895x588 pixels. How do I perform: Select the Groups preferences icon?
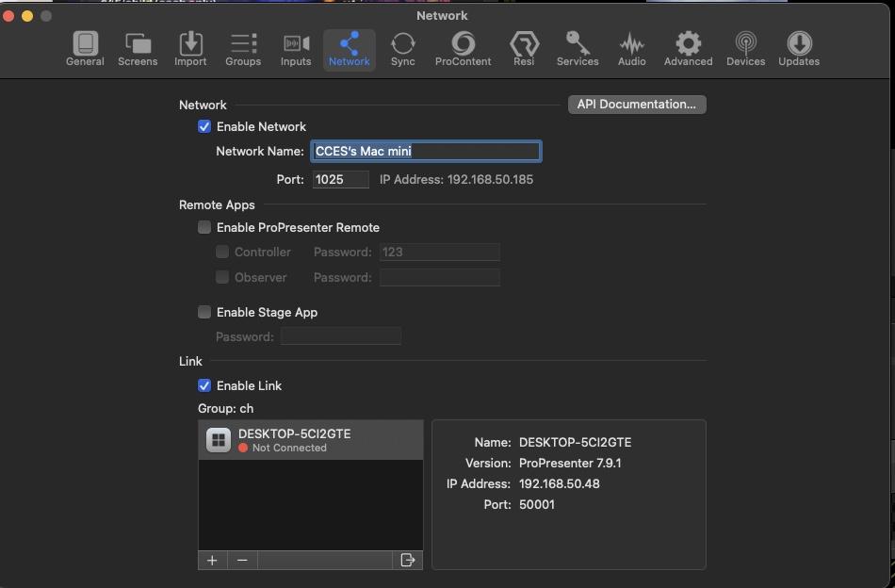[x=243, y=49]
